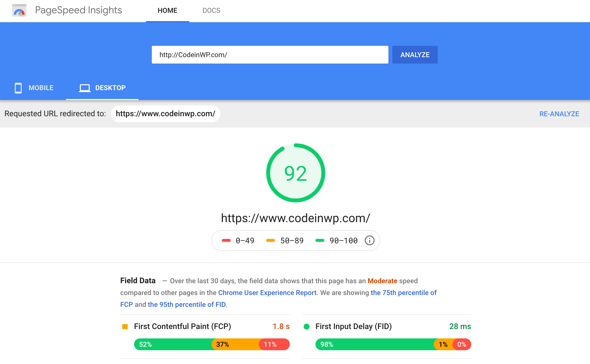
Task: Select the mobile phone icon
Action: (18, 88)
